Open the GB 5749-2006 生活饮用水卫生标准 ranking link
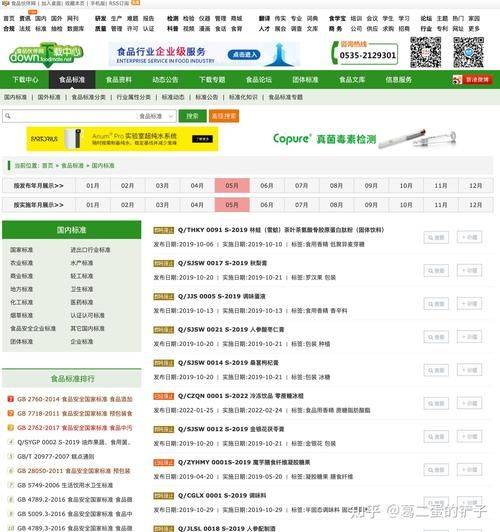Image resolution: width=500 pixels, height=532 pixels. coord(65,485)
